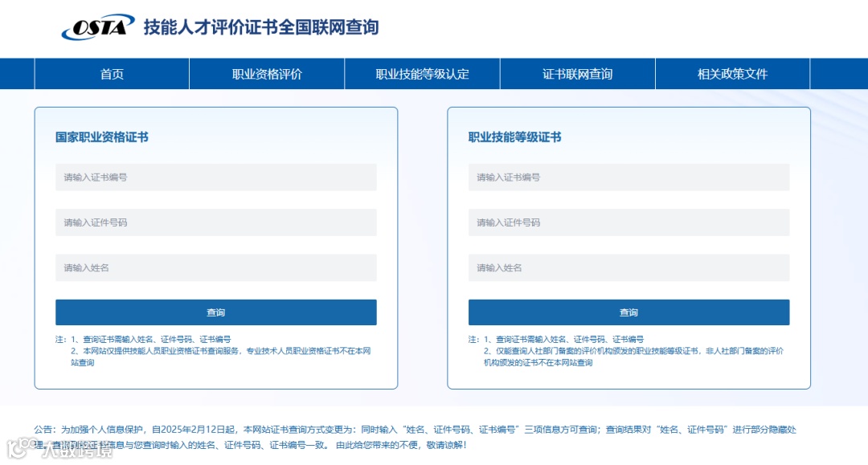Focus name field under 国家职业资格证书
This screenshot has width=868, height=465.
click(x=216, y=268)
